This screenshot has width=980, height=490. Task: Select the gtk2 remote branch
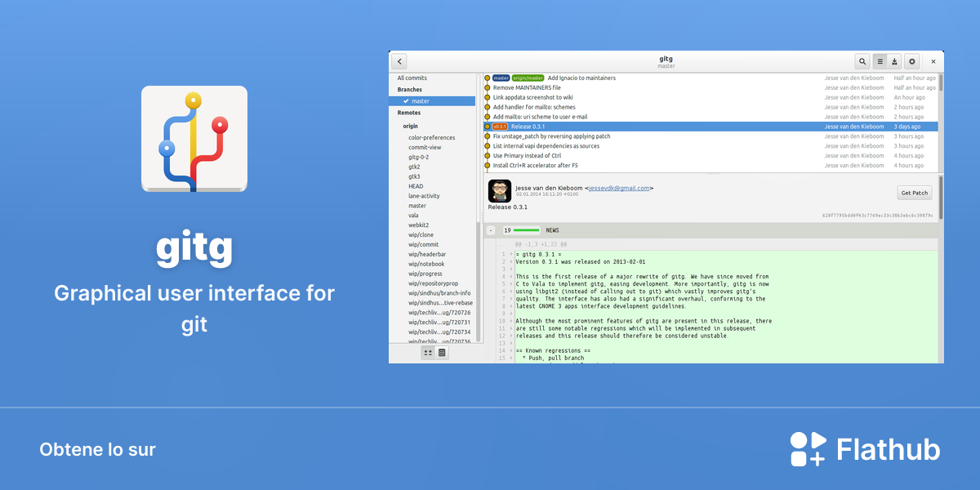(414, 167)
